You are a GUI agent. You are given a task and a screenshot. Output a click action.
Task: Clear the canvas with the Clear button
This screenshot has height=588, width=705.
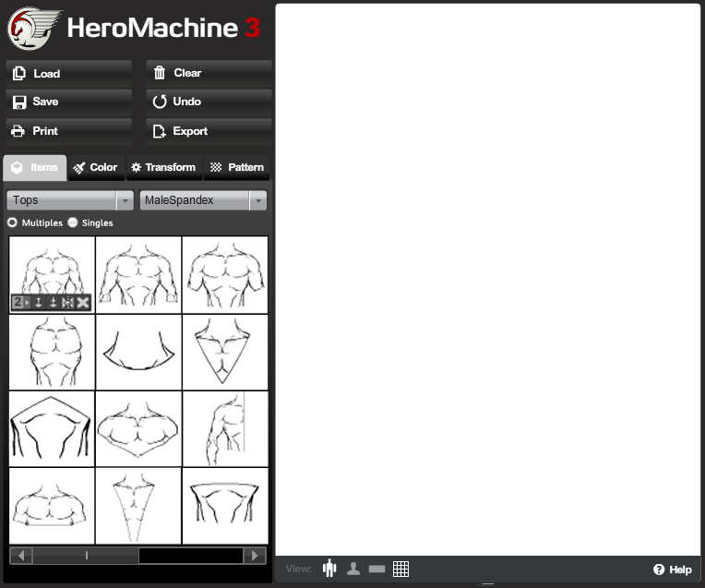[209, 73]
